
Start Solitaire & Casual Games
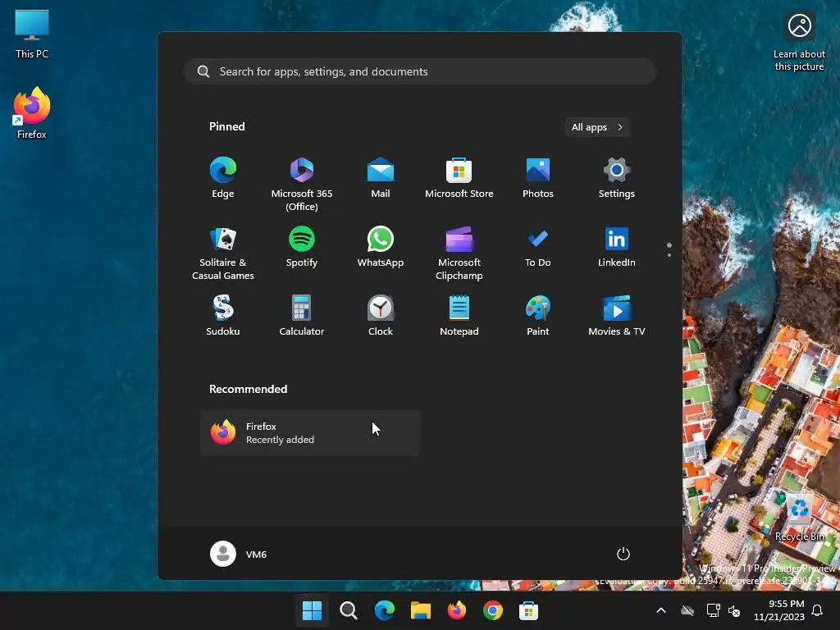(x=223, y=253)
